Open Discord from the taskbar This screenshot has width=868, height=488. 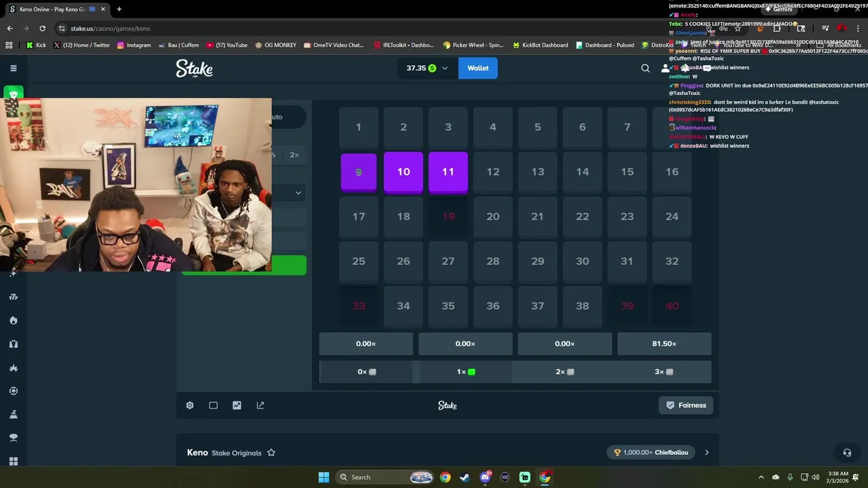(485, 477)
